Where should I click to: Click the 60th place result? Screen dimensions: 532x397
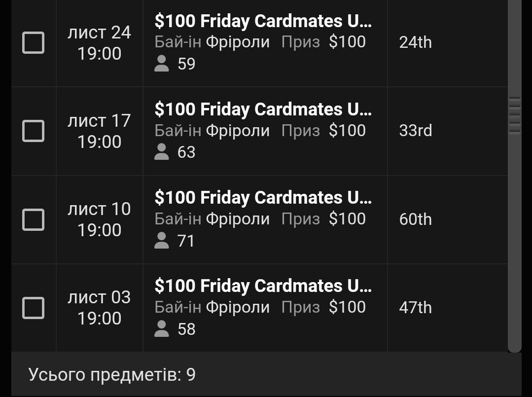[x=415, y=219]
